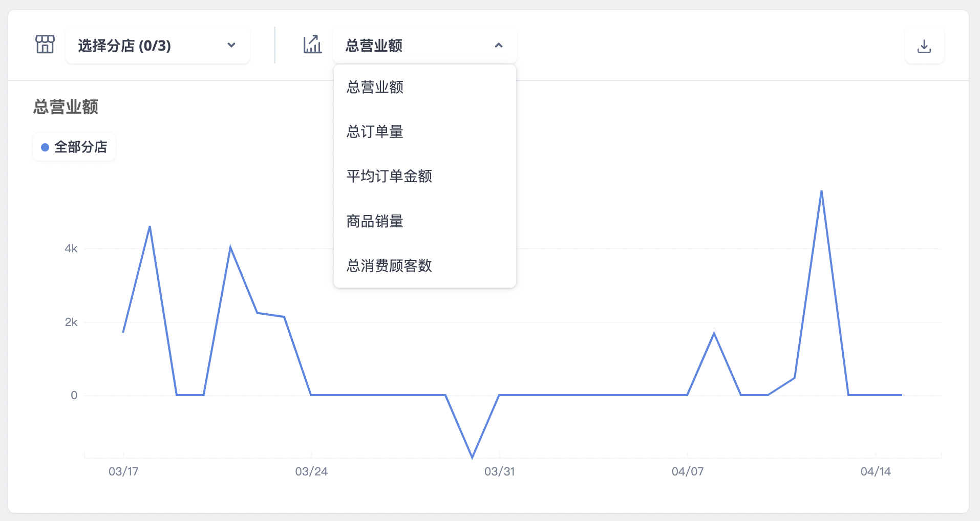Choose 平均订单金额 metric option

click(x=425, y=176)
